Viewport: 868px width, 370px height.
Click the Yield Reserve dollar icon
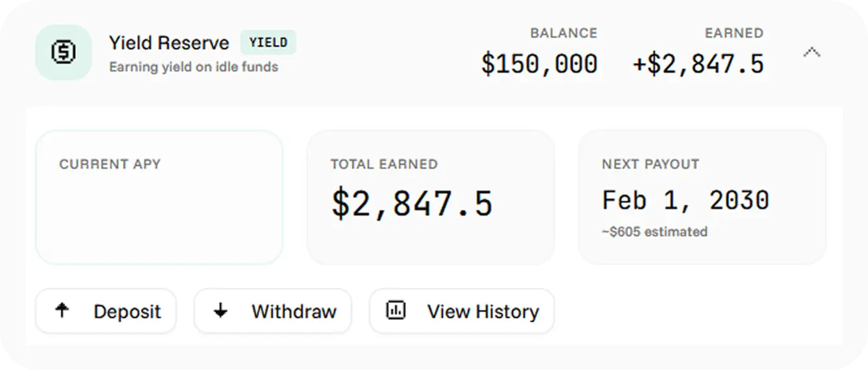click(63, 53)
